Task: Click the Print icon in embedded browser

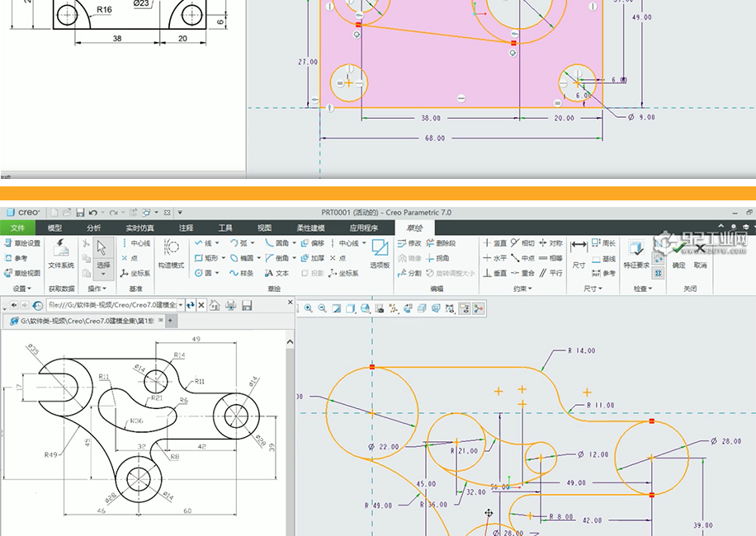Action: click(231, 305)
